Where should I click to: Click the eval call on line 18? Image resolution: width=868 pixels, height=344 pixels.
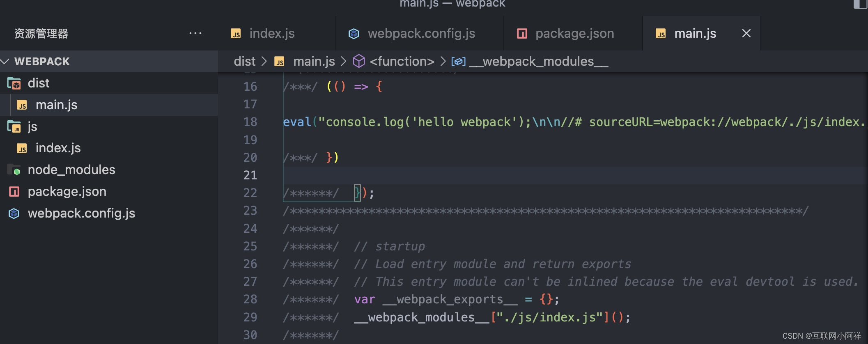pyautogui.click(x=297, y=122)
